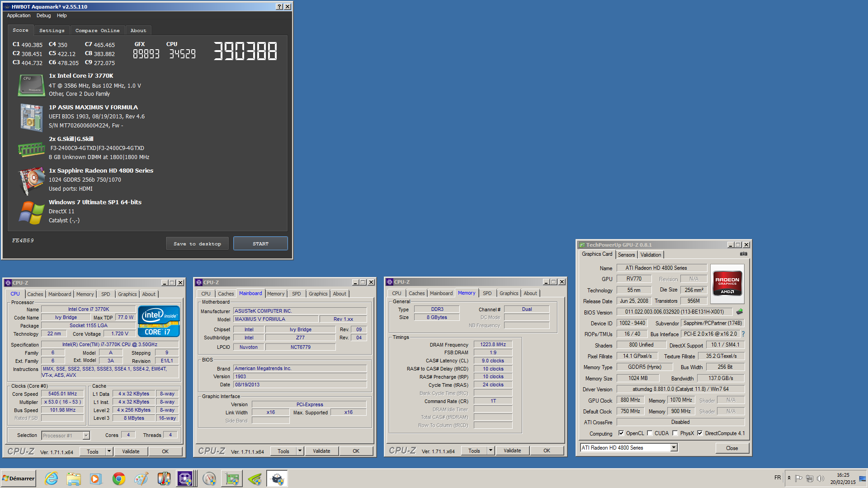The height and width of the screenshot is (488, 868).
Task: Click the motherboard icon beside ASUS MAXIMUS V FORMULA
Action: coord(31,117)
